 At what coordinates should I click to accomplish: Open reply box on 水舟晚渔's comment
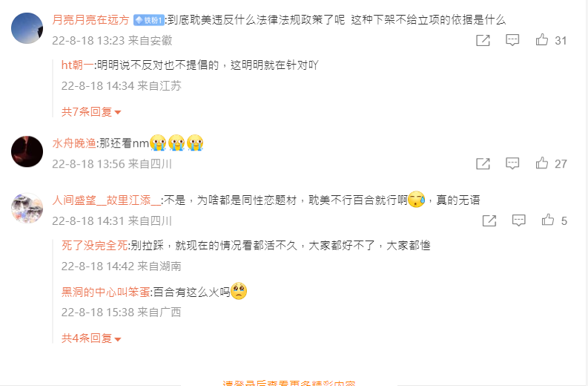click(512, 163)
